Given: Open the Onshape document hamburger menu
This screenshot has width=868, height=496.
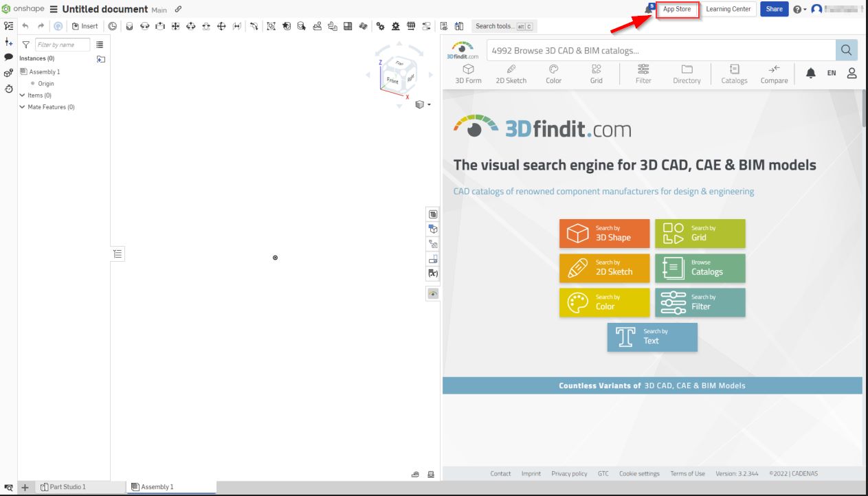Looking at the screenshot, I should click(x=53, y=9).
